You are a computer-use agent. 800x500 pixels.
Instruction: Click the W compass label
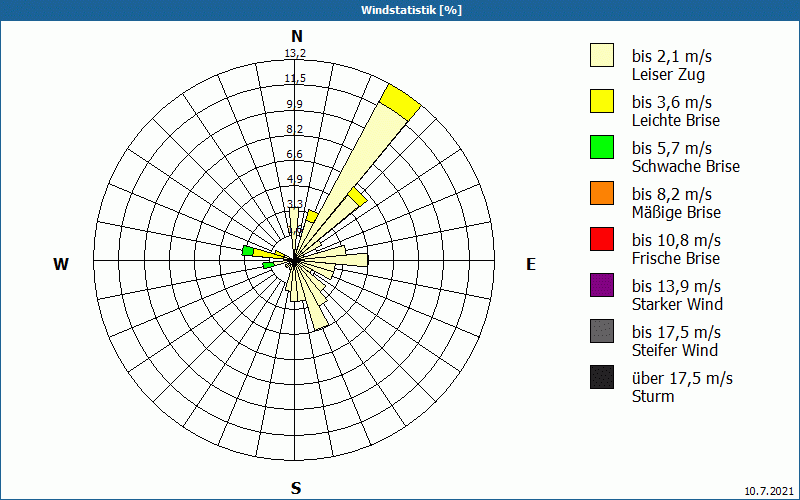[61, 264]
